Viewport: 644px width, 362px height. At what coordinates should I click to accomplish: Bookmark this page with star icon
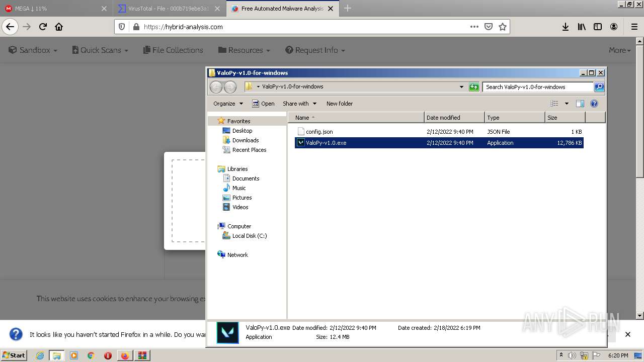point(502,27)
